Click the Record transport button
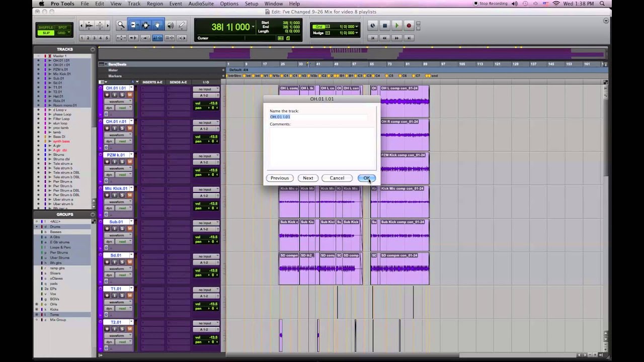 [x=409, y=26]
